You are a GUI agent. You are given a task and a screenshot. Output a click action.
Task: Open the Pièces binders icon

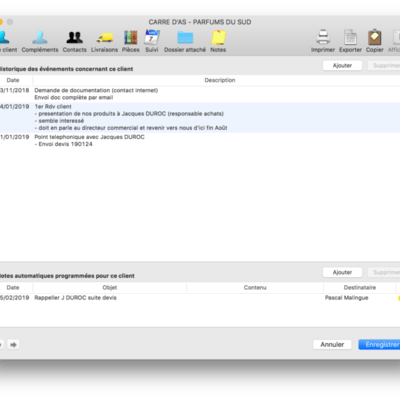coord(131,37)
